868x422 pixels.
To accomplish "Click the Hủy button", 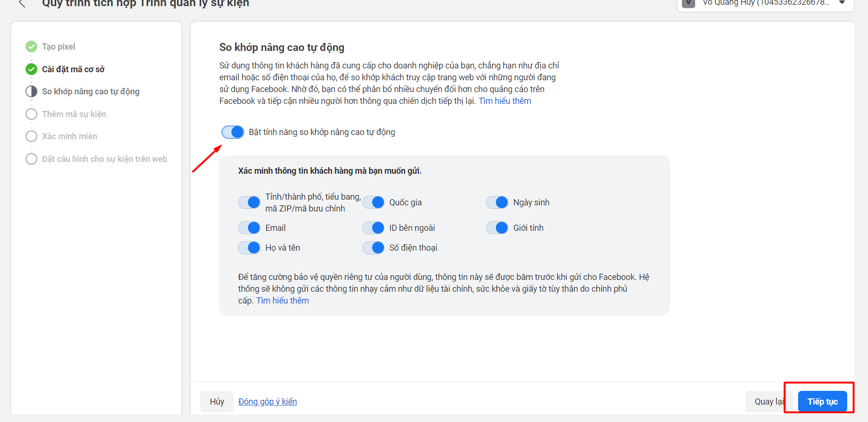I will click(x=217, y=402).
